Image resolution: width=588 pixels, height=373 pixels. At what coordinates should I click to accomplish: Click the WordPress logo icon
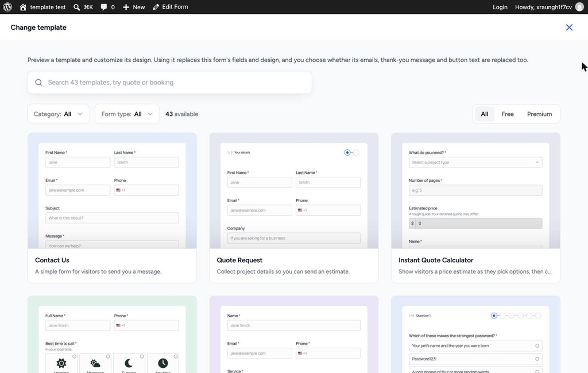click(7, 7)
